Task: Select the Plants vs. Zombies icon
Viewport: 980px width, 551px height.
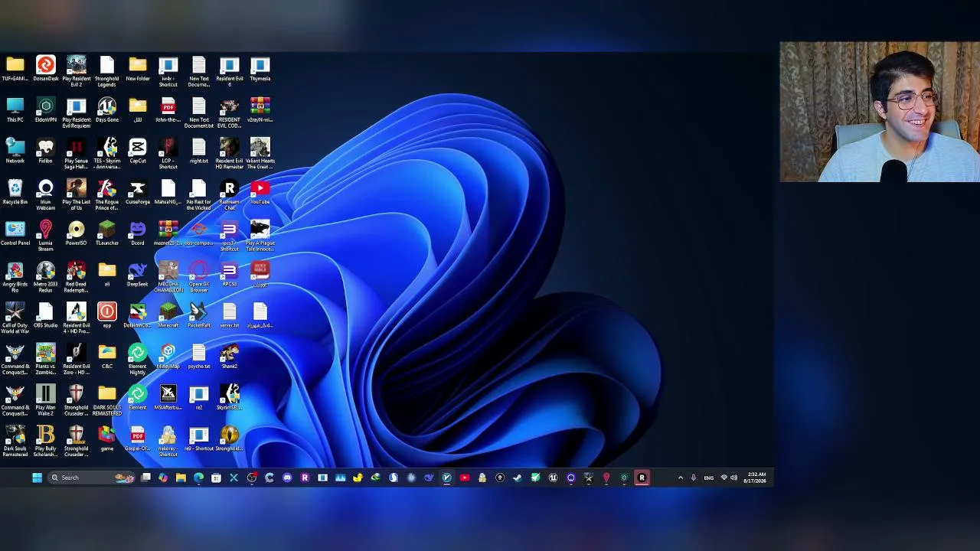Action: 46,360
